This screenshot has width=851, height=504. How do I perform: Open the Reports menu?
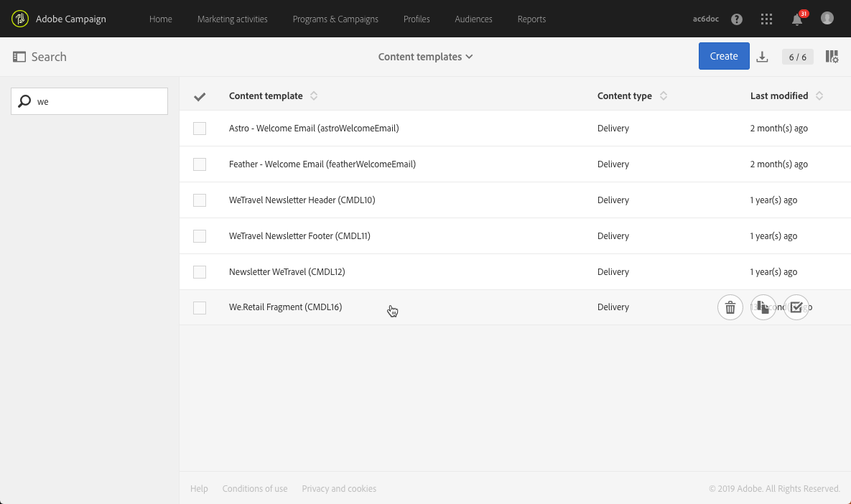click(531, 19)
